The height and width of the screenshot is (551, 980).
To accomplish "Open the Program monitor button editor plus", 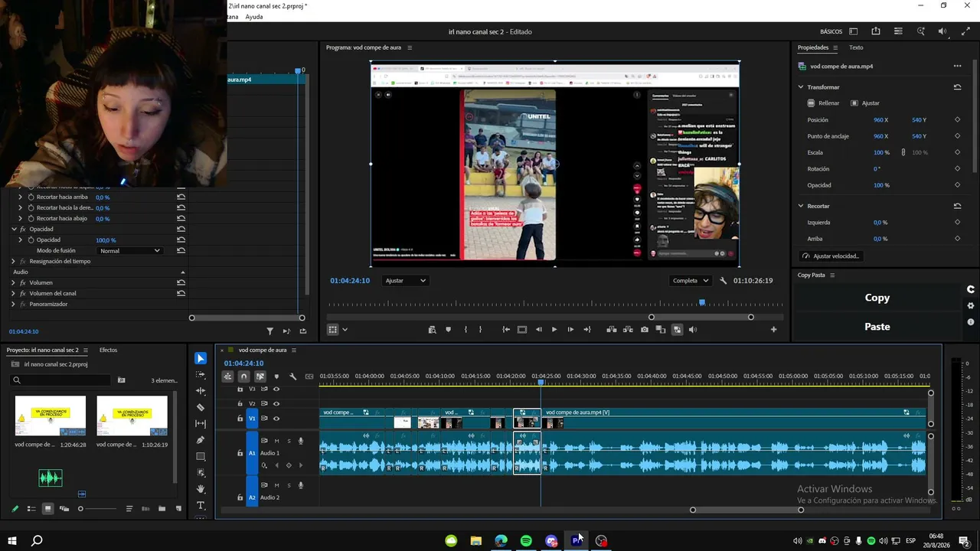I will [773, 330].
